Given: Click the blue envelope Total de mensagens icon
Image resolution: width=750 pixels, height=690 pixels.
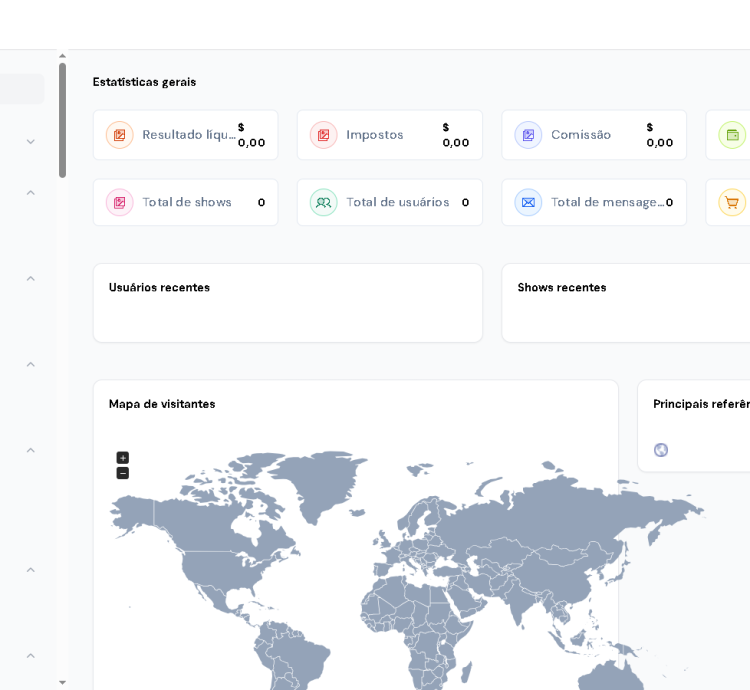Looking at the screenshot, I should click(x=528, y=202).
